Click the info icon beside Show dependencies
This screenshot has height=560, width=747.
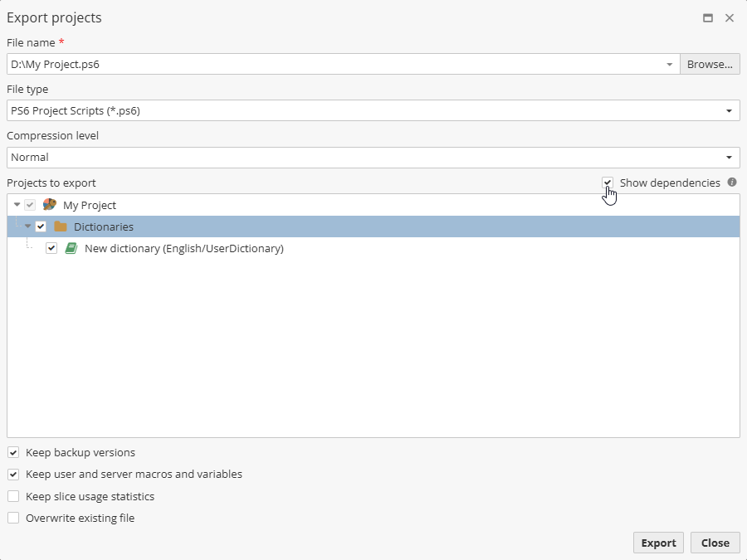[x=732, y=183]
